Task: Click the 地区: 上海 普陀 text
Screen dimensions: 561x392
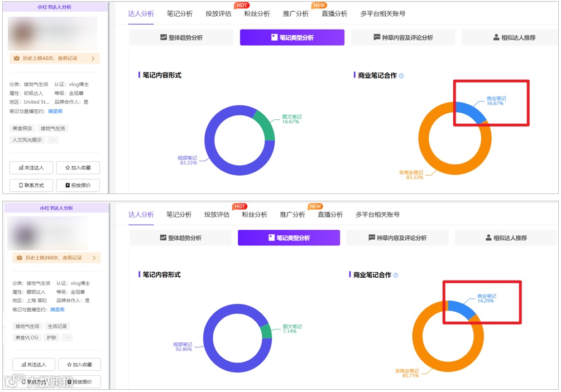Action: coord(30,301)
